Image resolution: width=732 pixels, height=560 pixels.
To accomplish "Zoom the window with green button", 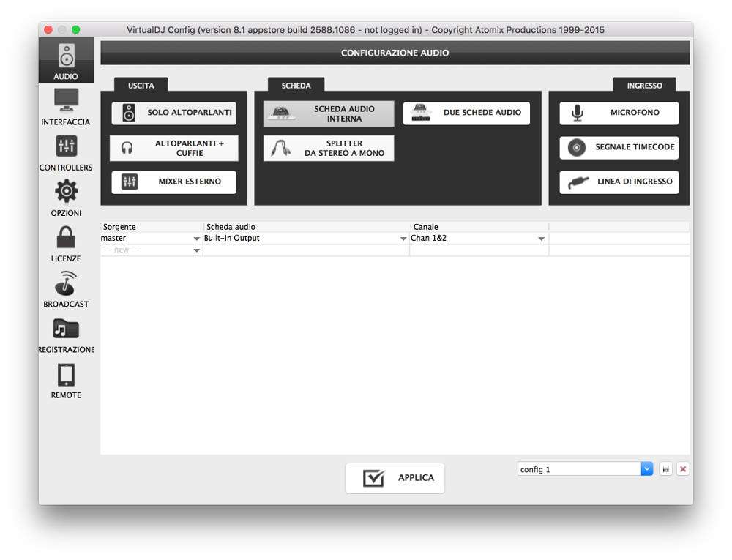I will [75, 30].
